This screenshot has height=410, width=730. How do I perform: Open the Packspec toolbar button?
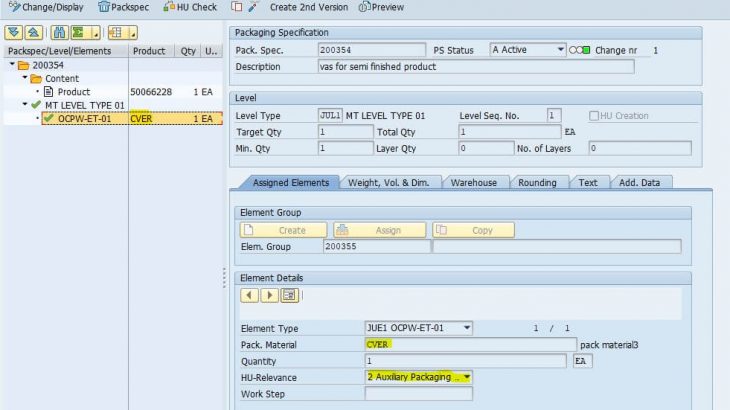[x=123, y=7]
